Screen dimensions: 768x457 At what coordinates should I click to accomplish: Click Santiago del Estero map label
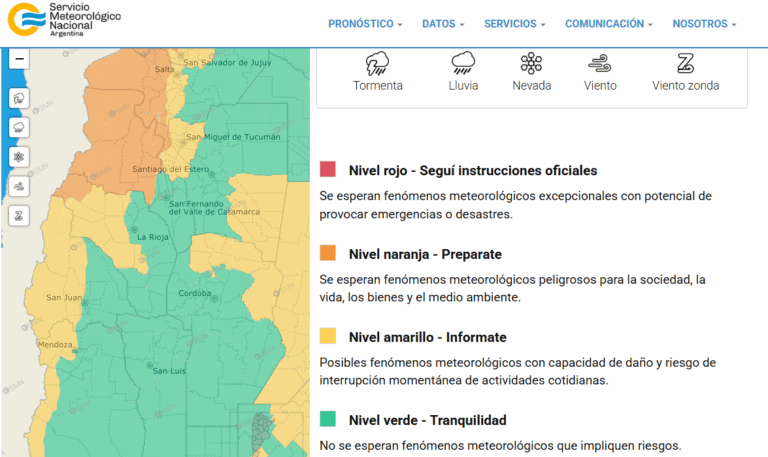(x=170, y=169)
